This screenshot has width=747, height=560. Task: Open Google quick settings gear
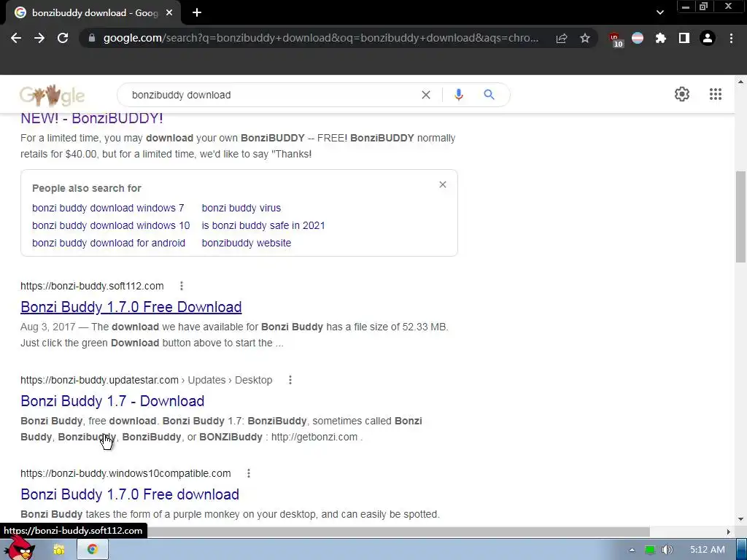click(682, 94)
